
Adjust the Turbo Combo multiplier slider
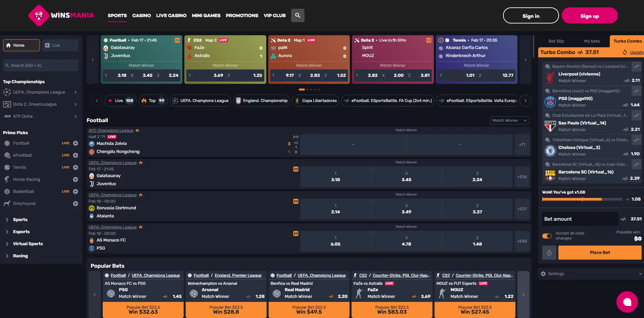click(x=582, y=199)
